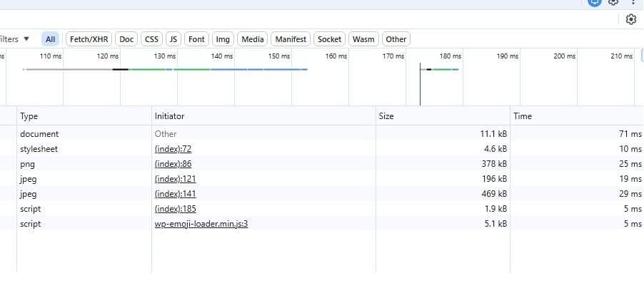The width and height of the screenshot is (644, 293).
Task: Open initiator link (index):185
Action: click(x=176, y=209)
